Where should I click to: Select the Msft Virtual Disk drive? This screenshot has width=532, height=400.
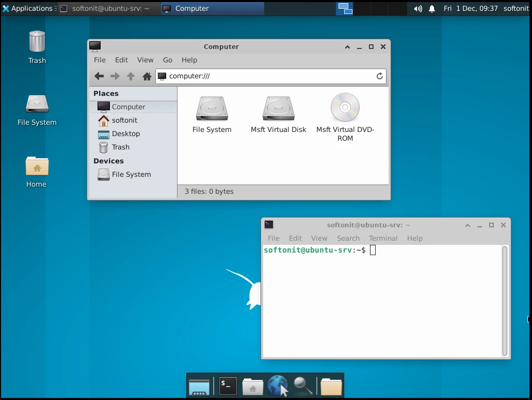(278, 109)
